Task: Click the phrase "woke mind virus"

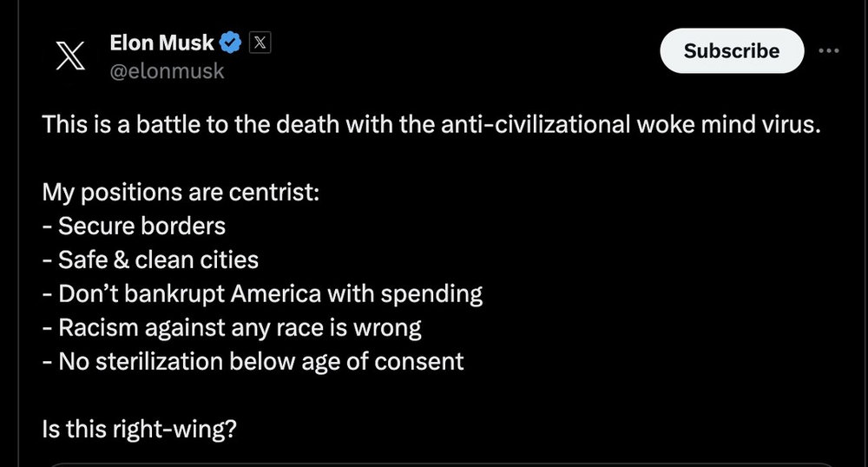Action: [x=731, y=124]
